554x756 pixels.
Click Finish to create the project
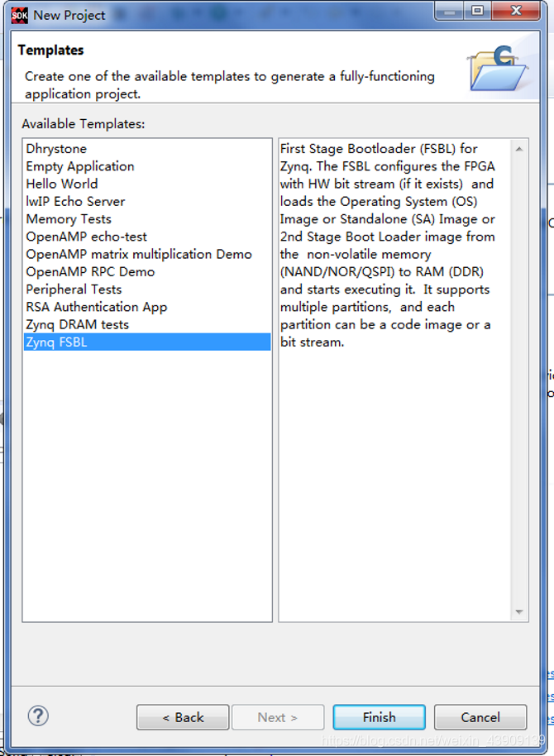point(379,717)
